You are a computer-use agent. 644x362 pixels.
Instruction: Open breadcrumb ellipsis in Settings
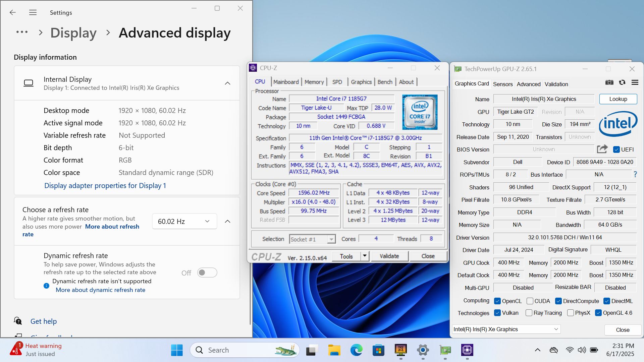22,32
